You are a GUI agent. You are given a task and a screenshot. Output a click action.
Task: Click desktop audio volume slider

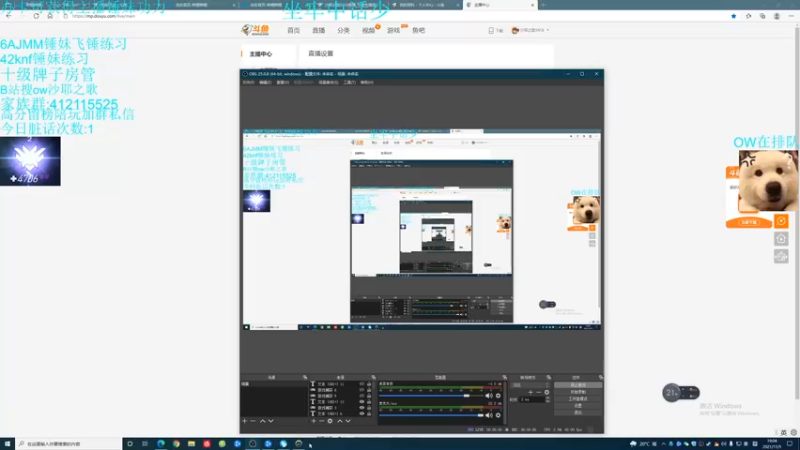(431, 395)
